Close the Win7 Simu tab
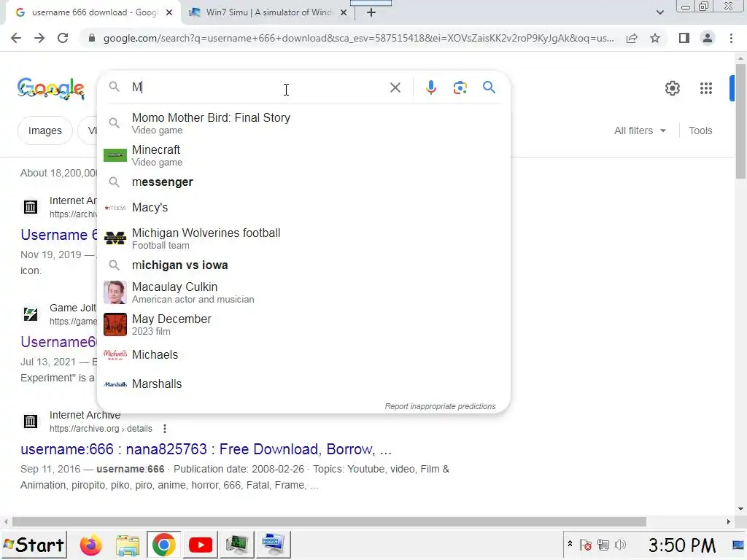 344,13
